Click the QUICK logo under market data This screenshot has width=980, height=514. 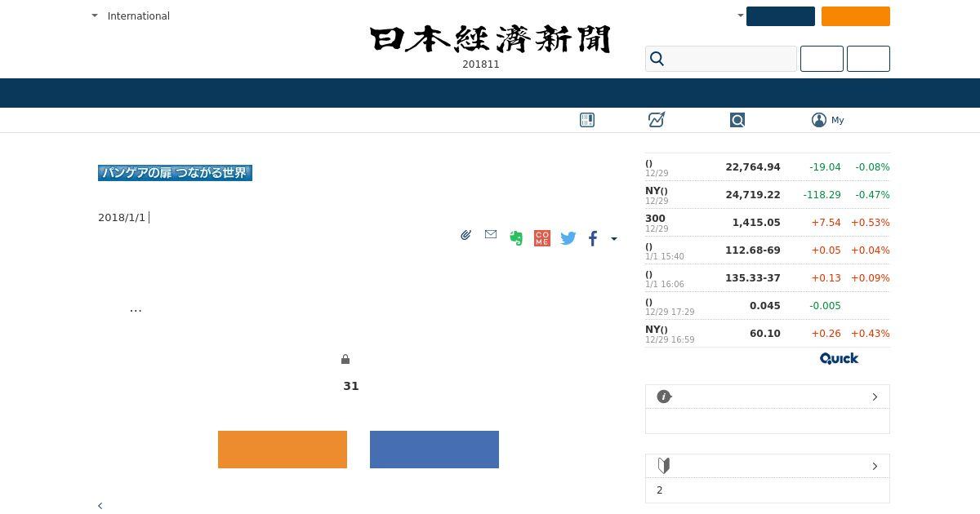point(839,358)
